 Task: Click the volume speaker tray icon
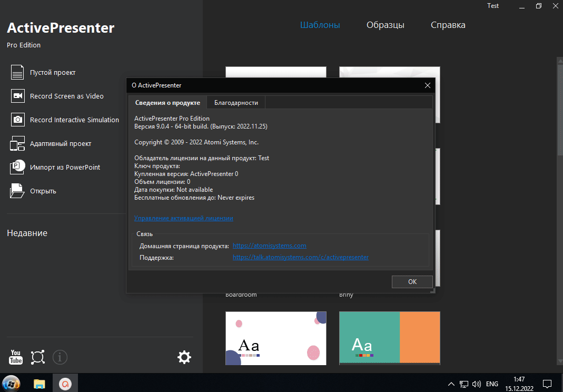tap(477, 384)
